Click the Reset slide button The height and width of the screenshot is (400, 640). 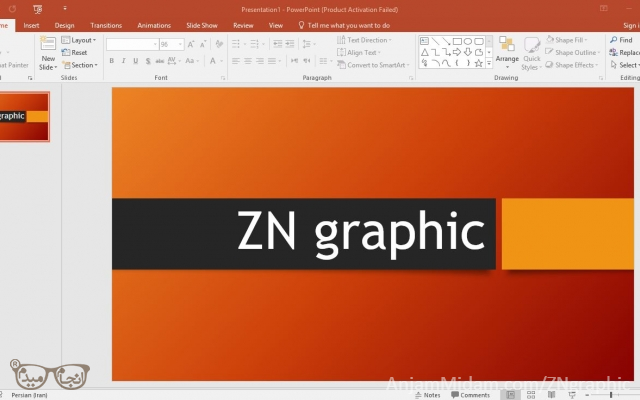[x=74, y=52]
